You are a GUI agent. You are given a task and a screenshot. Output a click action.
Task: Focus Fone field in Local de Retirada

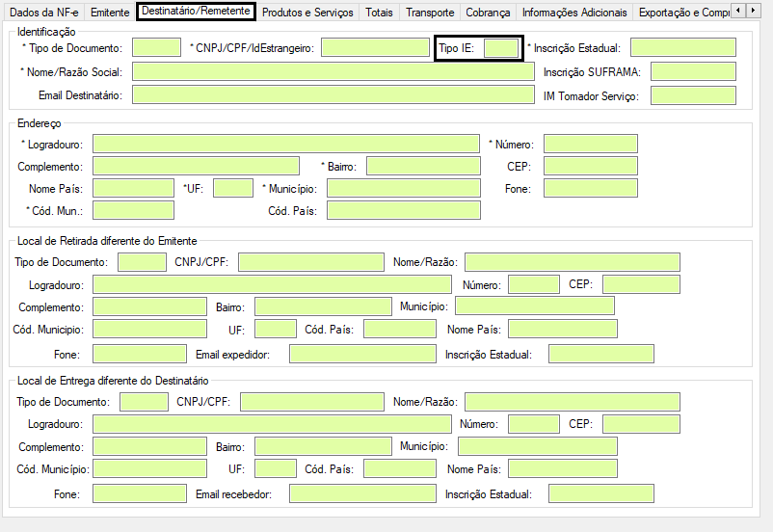tap(140, 354)
